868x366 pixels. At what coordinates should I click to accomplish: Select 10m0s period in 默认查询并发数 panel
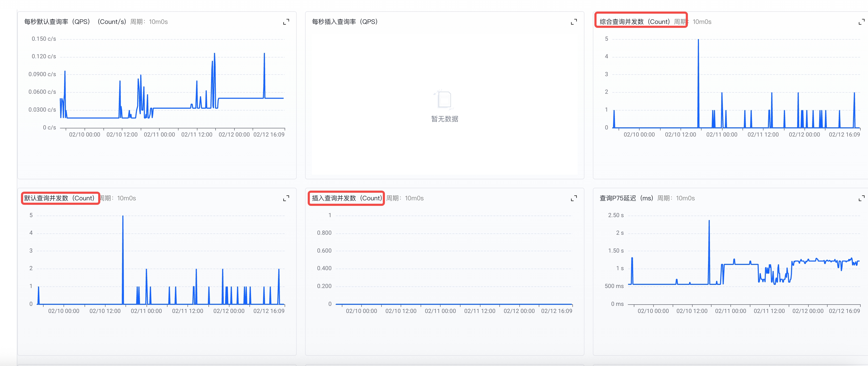[126, 198]
